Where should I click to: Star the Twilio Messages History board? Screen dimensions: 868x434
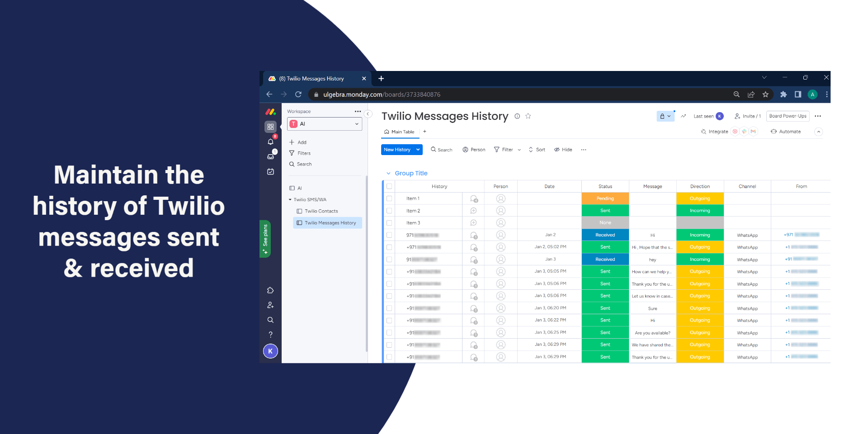[x=528, y=116]
